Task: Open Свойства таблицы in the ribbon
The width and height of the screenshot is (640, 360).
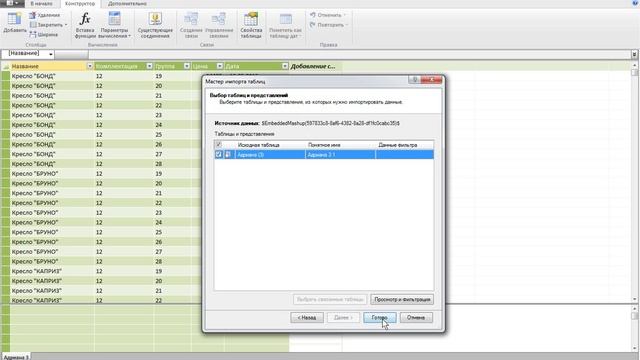Action: (x=251, y=25)
